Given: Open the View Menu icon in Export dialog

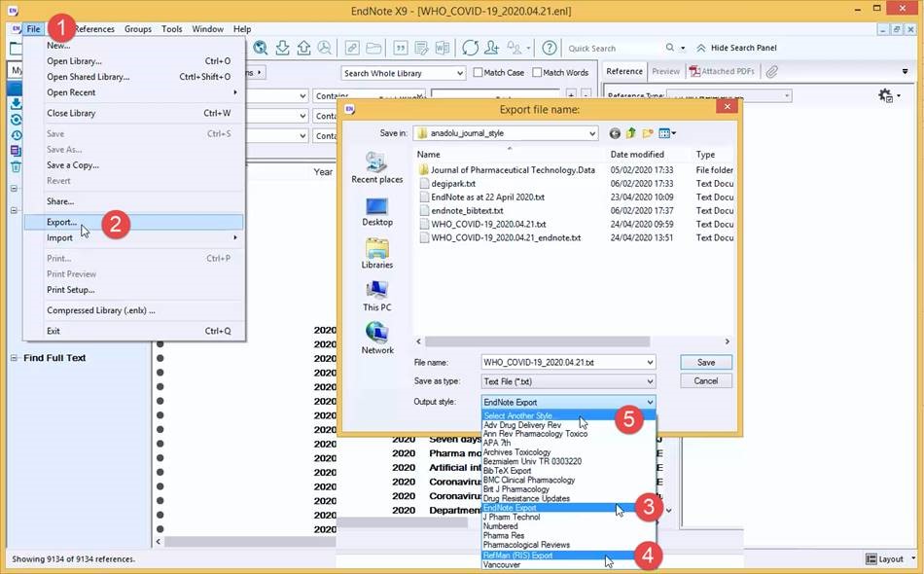Looking at the screenshot, I should [667, 134].
